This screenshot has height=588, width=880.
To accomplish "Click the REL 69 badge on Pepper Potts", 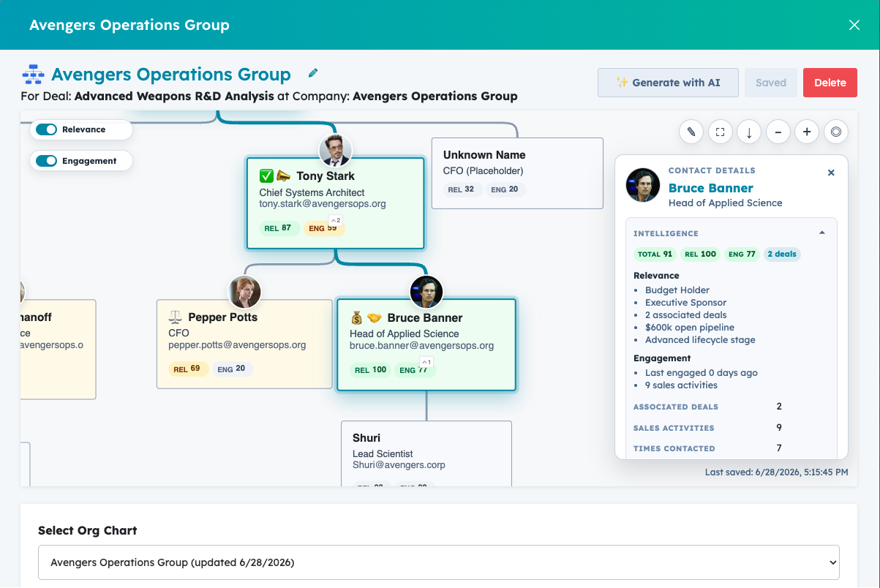I will [187, 369].
